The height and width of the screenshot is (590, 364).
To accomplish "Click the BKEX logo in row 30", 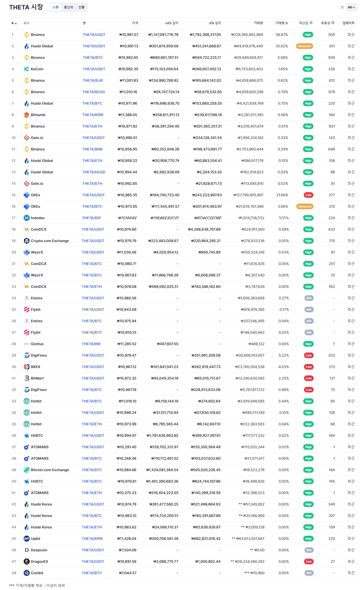I will [26, 367].
